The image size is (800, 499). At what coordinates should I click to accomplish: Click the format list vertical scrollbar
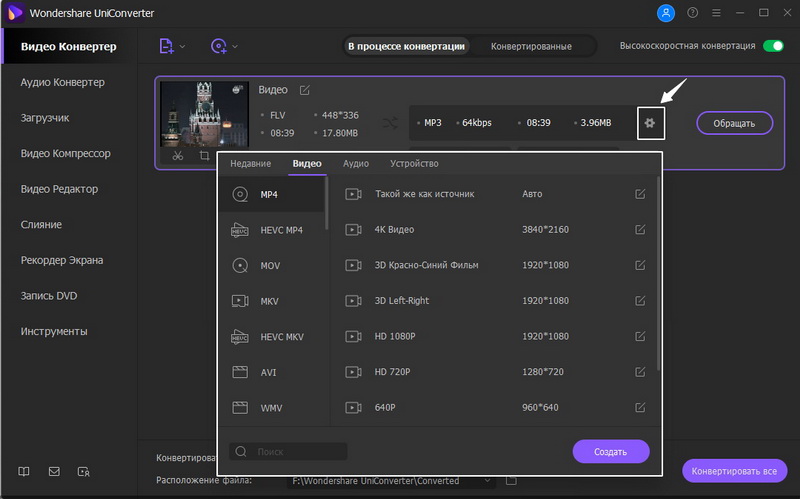[x=657, y=270]
